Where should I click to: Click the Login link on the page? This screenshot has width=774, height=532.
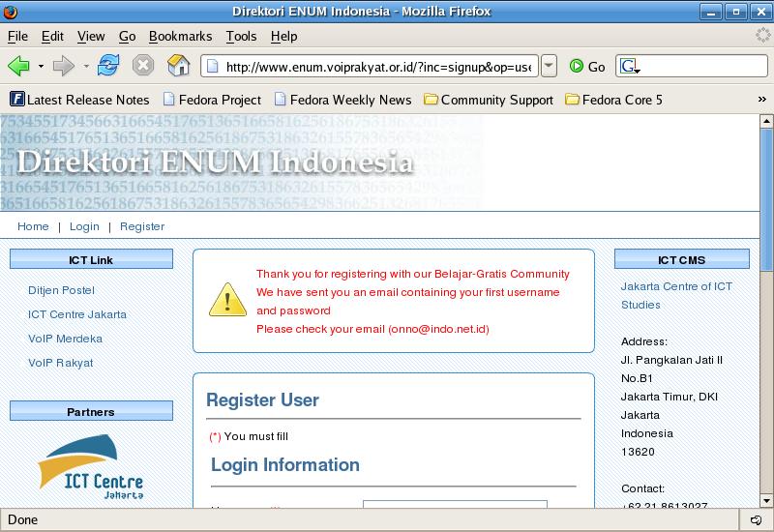click(x=84, y=226)
